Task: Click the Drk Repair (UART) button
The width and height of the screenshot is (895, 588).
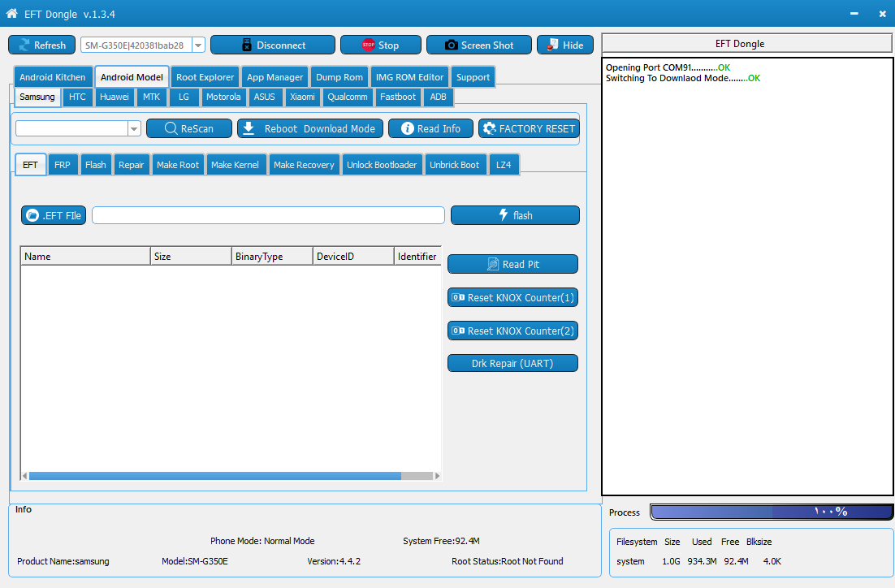Action: [512, 364]
